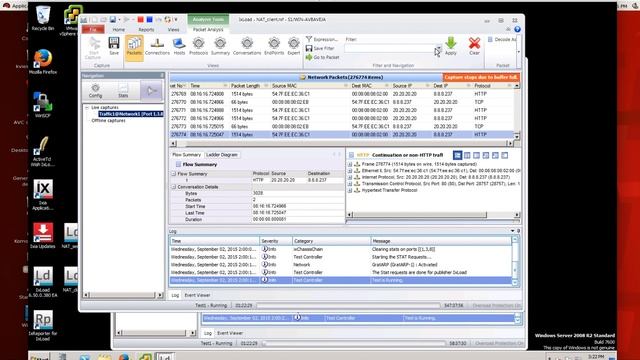Open Mozilla Firefox desktop shortcut

point(43,62)
